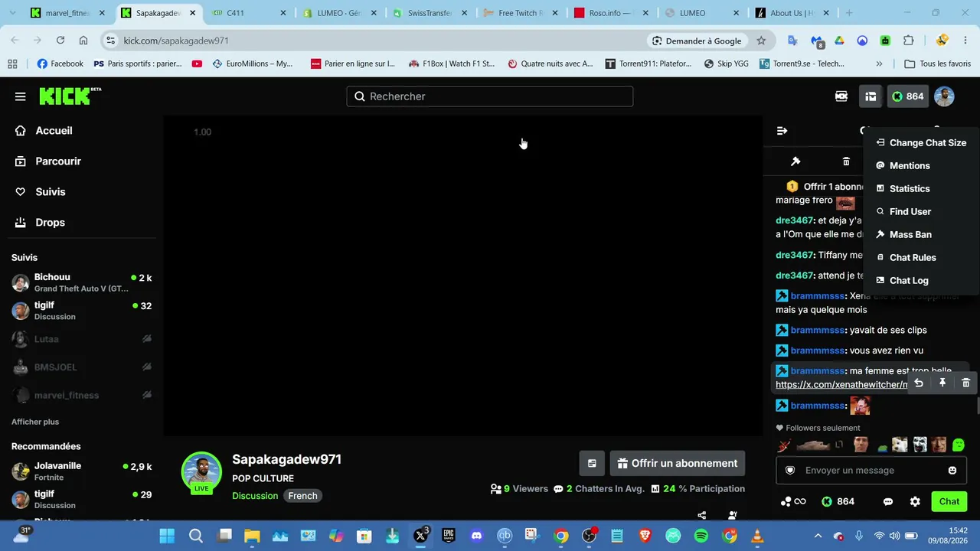Screen dimensions: 980x551
Task: Open the emoji picker in message box
Action: (x=952, y=471)
